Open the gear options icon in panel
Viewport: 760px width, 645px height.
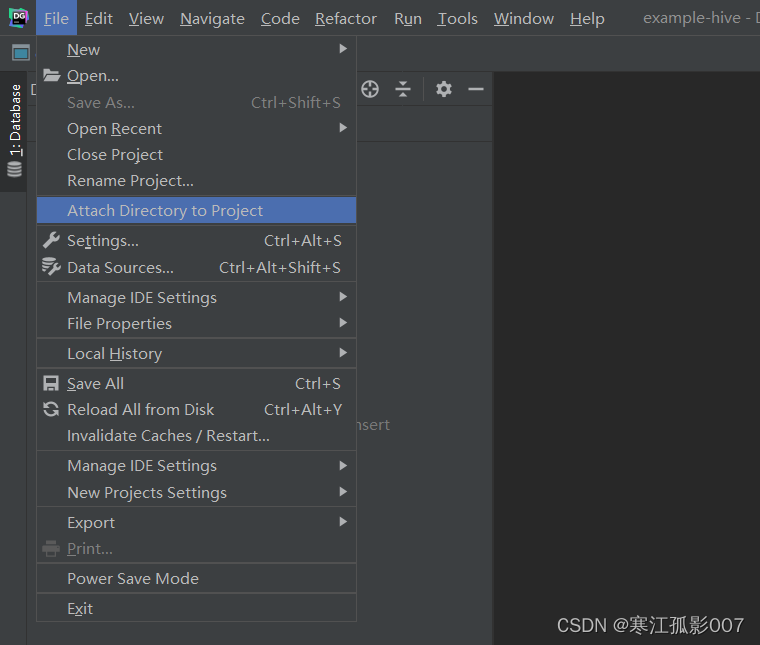(x=443, y=89)
